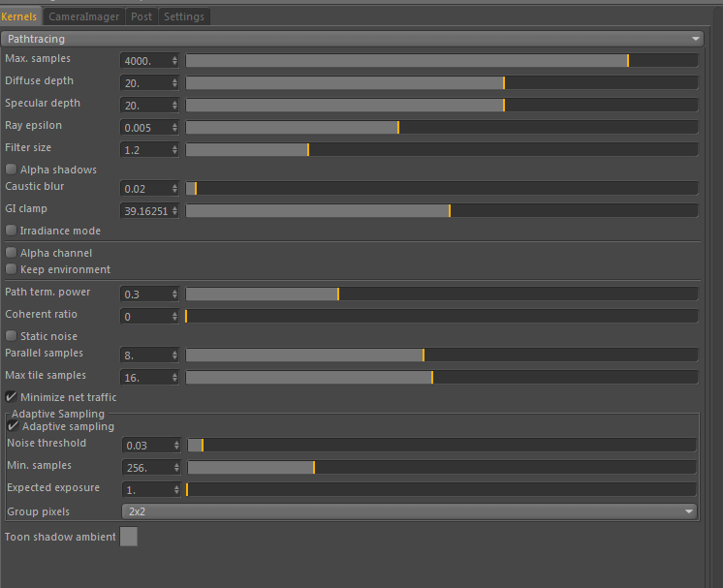Click the Path term. power slider
Image resolution: width=723 pixels, height=588 pixels.
(442, 294)
